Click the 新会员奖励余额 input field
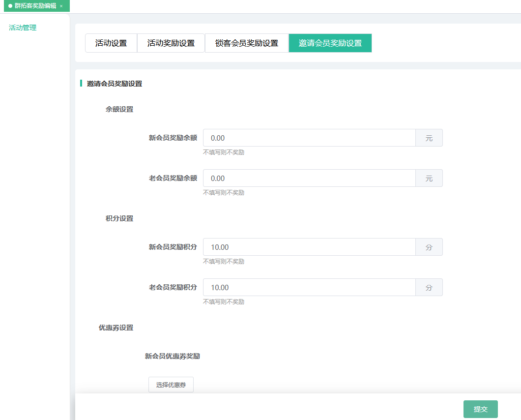Screen dimensions: 521x420 tap(309, 138)
